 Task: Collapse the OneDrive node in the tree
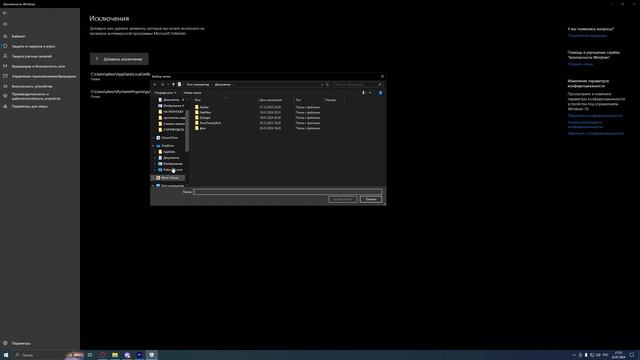[x=153, y=146]
